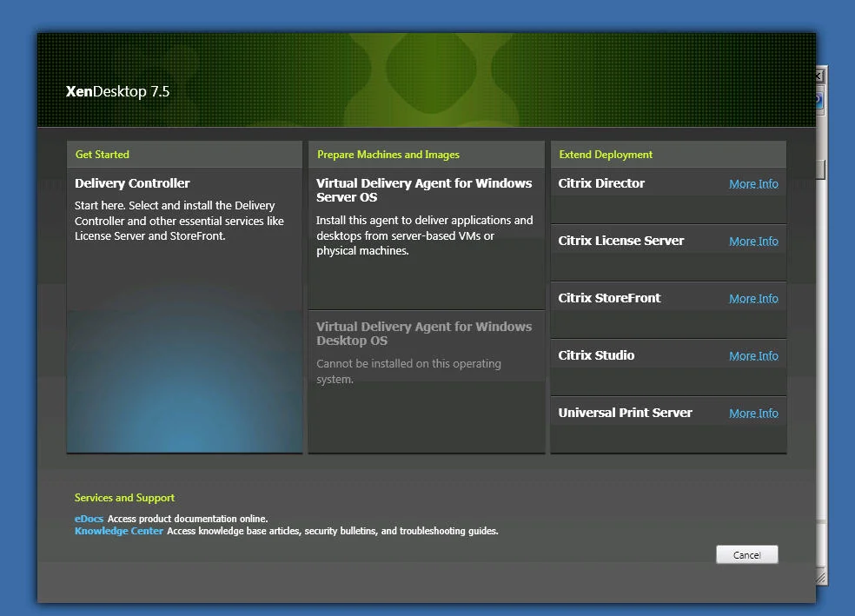Open More Info for Citrix Director
This screenshot has width=855, height=616.
tap(753, 183)
